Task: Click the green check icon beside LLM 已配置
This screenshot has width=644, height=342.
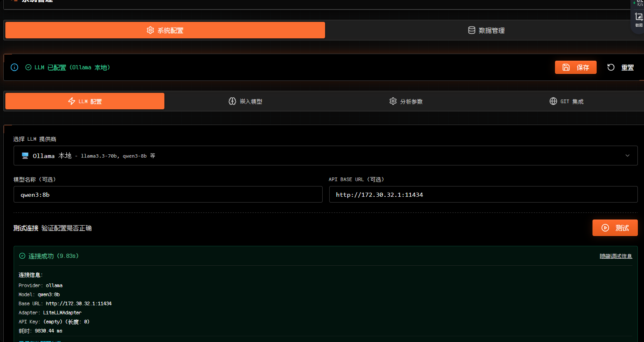Action: [28, 67]
